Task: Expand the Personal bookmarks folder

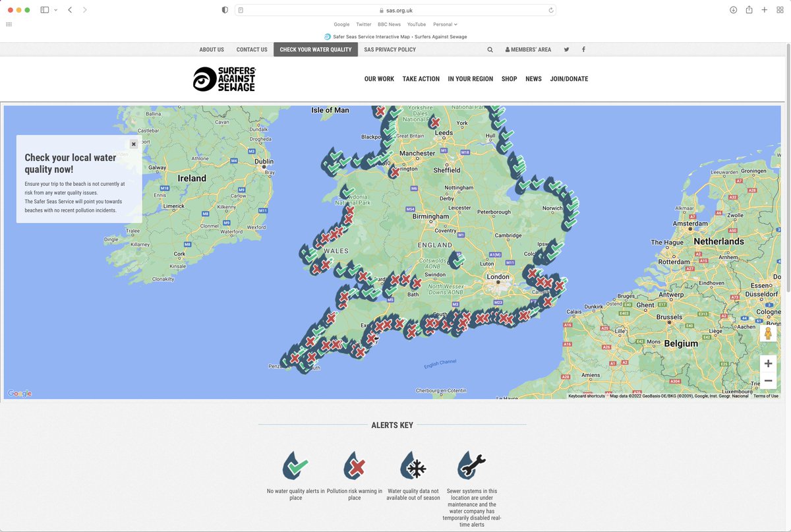Action: pyautogui.click(x=445, y=24)
